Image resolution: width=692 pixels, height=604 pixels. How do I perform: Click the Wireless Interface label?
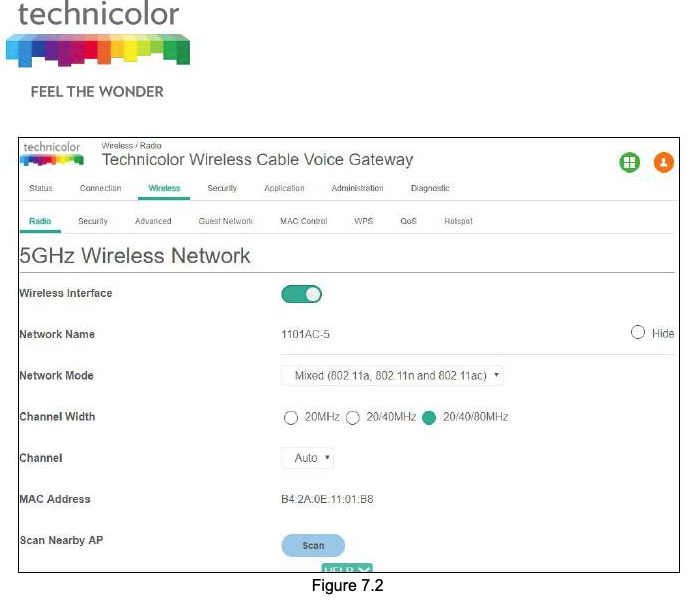66,293
